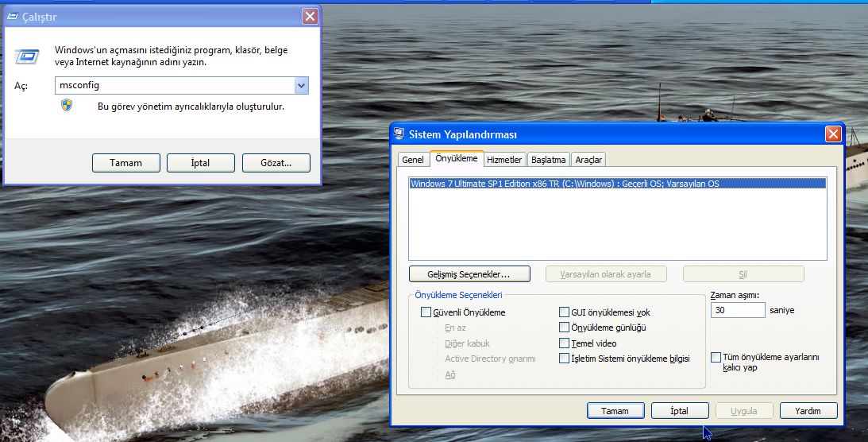Click the Çalıştır dialog title bar
The height and width of the screenshot is (442, 868).
[160, 17]
